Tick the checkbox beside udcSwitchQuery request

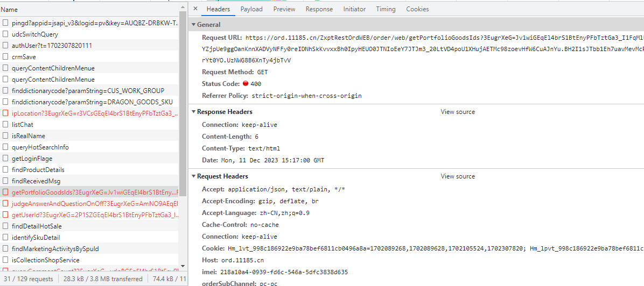pyautogui.click(x=5, y=34)
